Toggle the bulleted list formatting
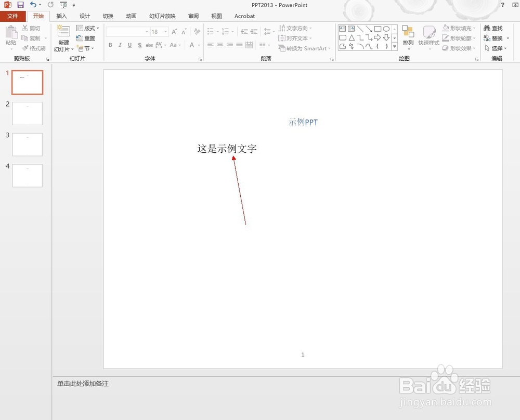Screen dimensions: 520x420 [210, 31]
